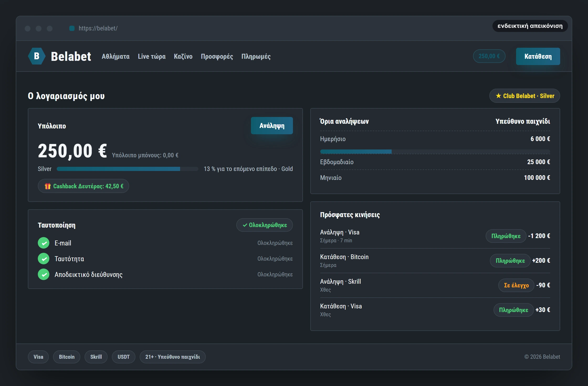The height and width of the screenshot is (386, 588).
Task: Click the gift icon in the Cashback chip
Action: (x=48, y=186)
